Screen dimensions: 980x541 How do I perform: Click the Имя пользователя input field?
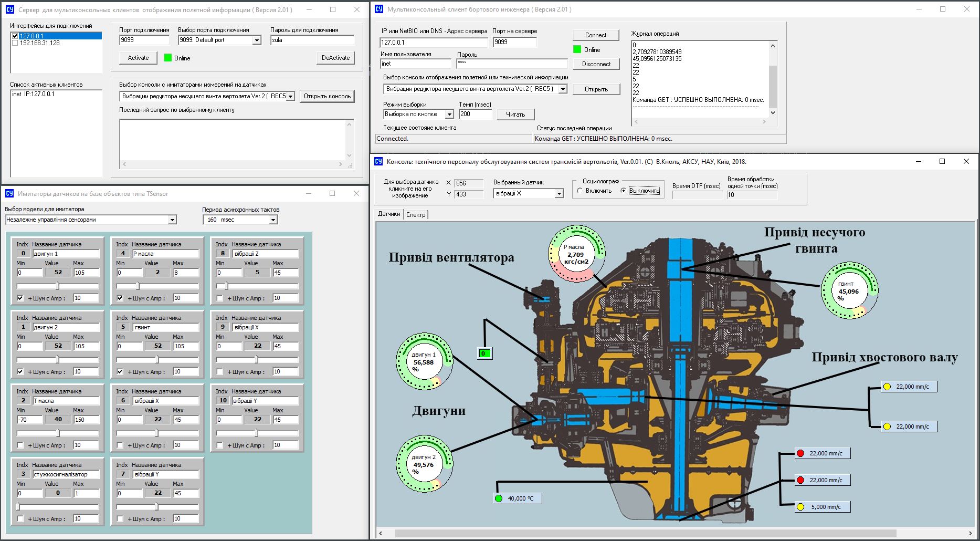[x=415, y=64]
